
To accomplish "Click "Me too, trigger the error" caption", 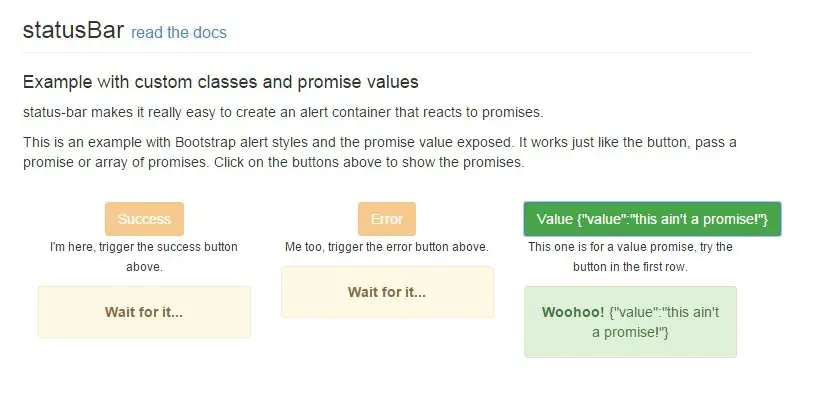I will 387,247.
